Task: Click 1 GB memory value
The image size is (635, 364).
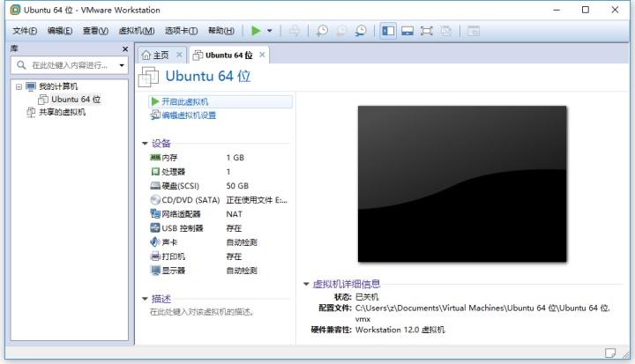Action: 235,158
